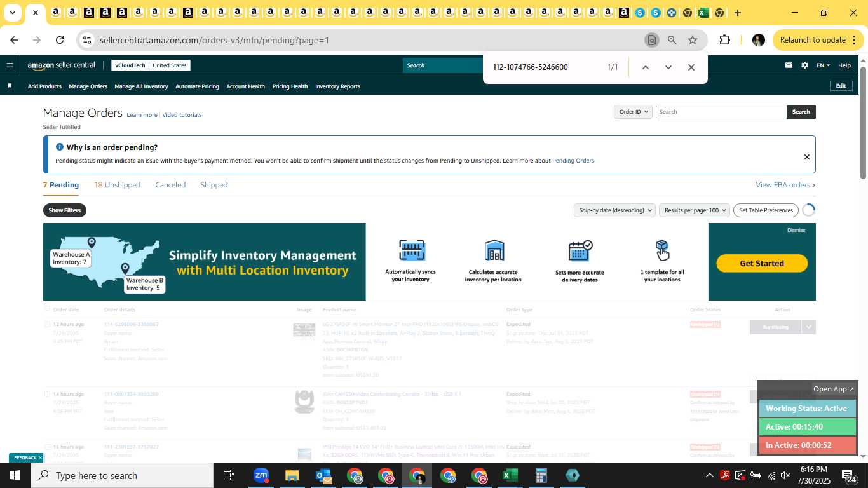Dismiss the Multi Location Inventory banner
This screenshot has width=868, height=488.
(796, 230)
